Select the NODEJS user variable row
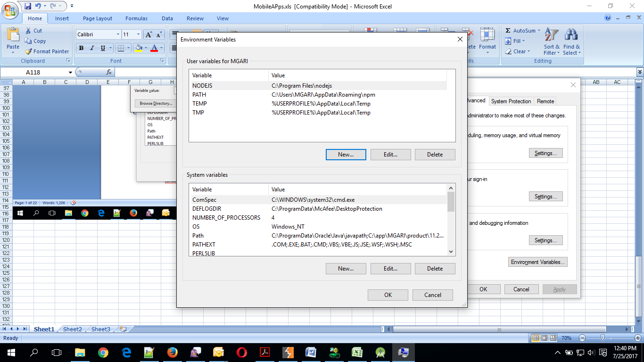644x362 pixels. point(318,86)
